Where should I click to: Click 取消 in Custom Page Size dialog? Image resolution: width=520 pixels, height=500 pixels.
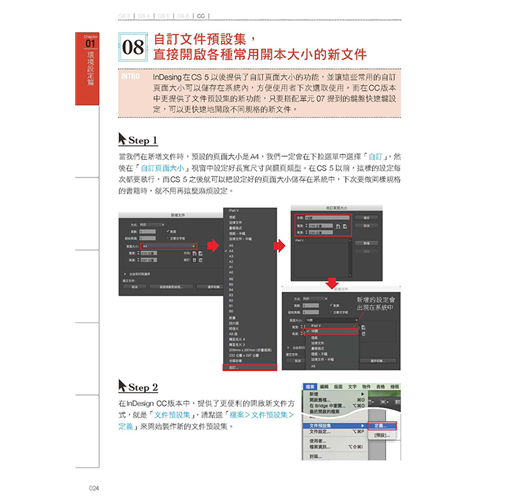click(366, 226)
